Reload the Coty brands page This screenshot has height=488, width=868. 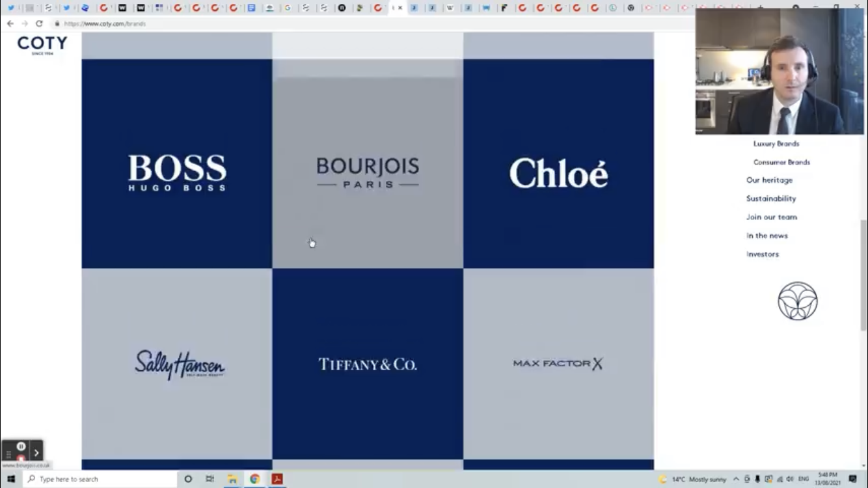click(39, 23)
